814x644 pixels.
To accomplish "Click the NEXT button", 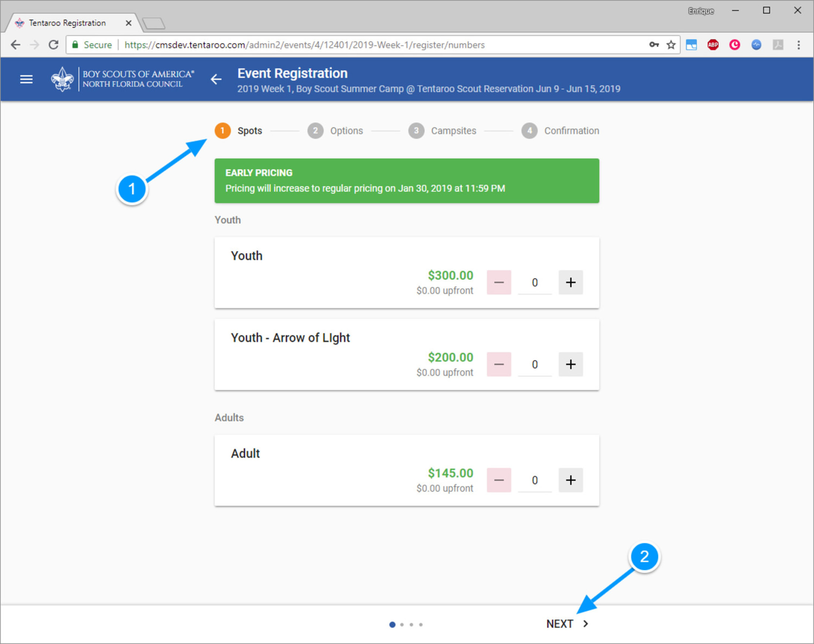I will 566,624.
